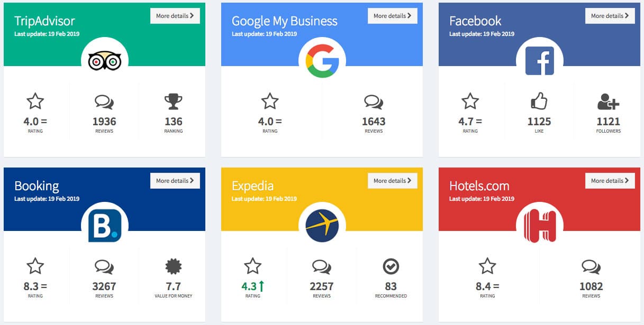Click the Expedia 4.3 rating value
The image size is (644, 325).
[248, 286]
